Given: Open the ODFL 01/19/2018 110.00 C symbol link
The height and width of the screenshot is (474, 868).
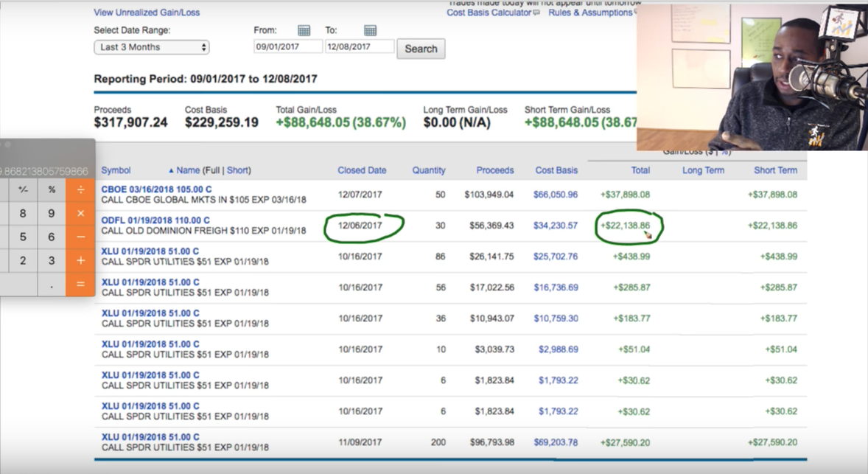Looking at the screenshot, I should [x=155, y=220].
